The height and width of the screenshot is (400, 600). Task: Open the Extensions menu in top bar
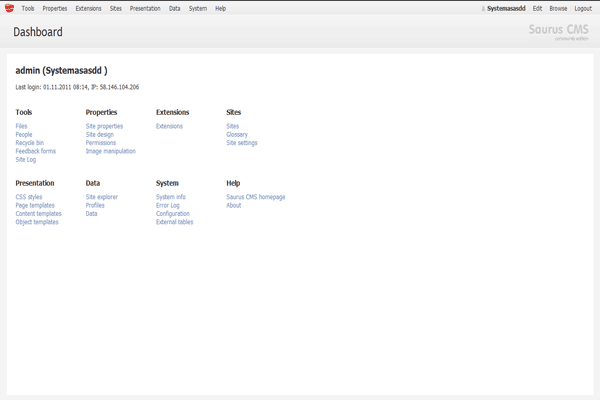point(88,8)
